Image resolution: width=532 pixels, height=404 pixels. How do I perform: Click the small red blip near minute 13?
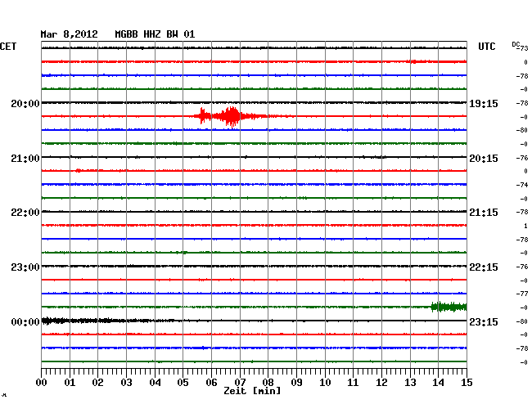click(x=413, y=61)
